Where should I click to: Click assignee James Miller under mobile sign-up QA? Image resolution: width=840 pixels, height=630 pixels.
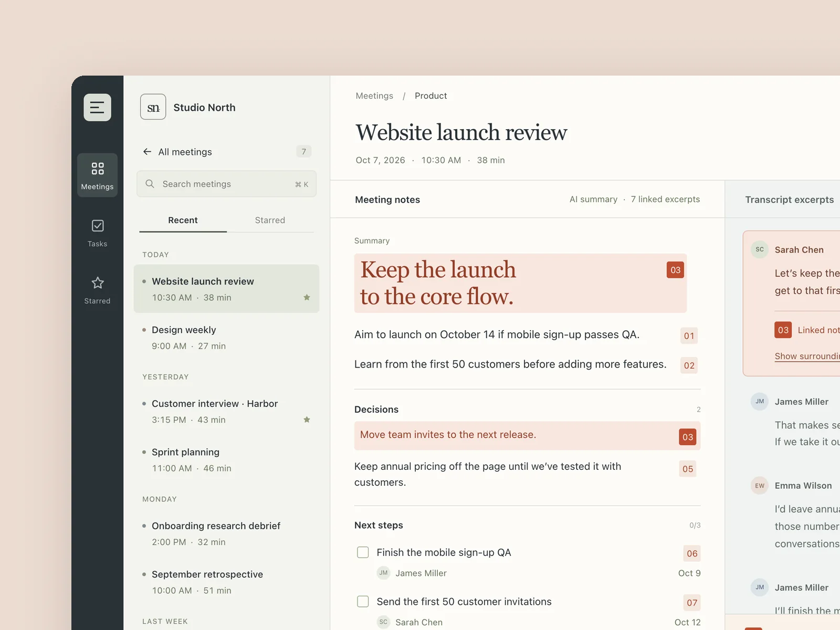[x=412, y=573]
